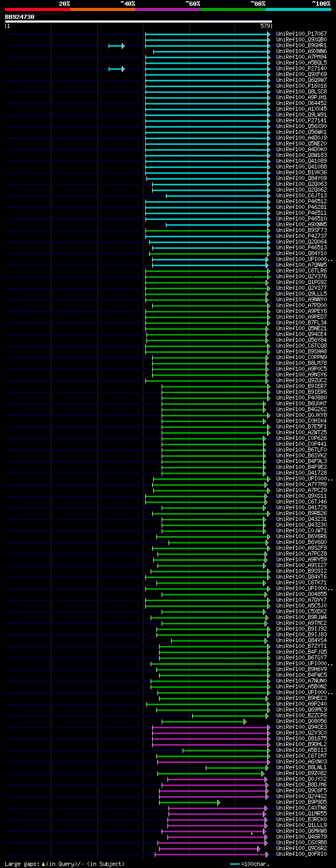Image resolution: width=336 pixels, height=868 pixels.
Task: Open UniRef100_B7ZYT1 entry
Action: click(301, 646)
